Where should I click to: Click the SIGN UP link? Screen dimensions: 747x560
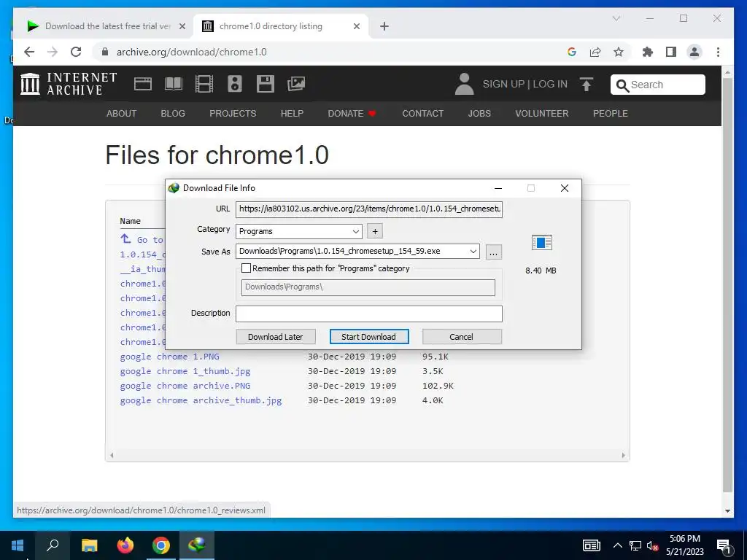point(503,85)
